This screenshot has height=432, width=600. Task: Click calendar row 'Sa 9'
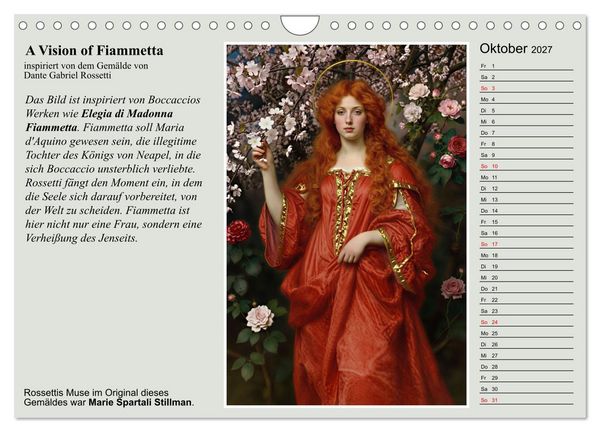tap(527, 155)
